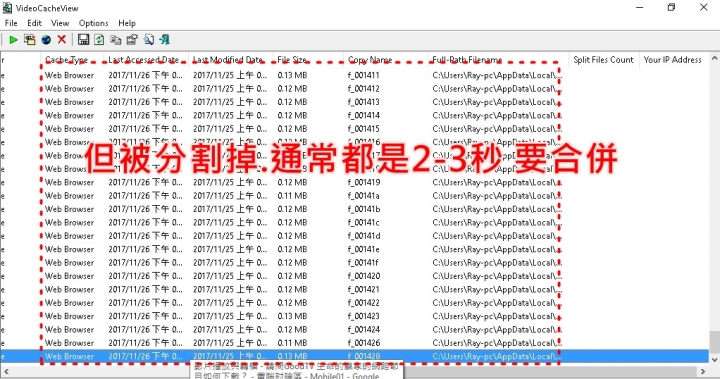This screenshot has height=379, width=720.
Task: Sort by the Full-Path Filename column header
Action: pos(498,60)
